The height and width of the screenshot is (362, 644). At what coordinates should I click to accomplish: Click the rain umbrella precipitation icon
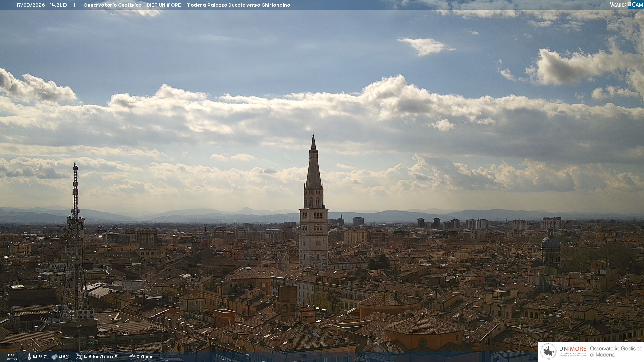point(132,357)
